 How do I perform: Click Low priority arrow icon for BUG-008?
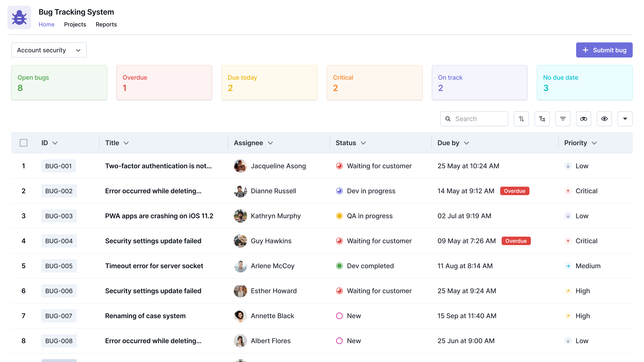coord(568,341)
